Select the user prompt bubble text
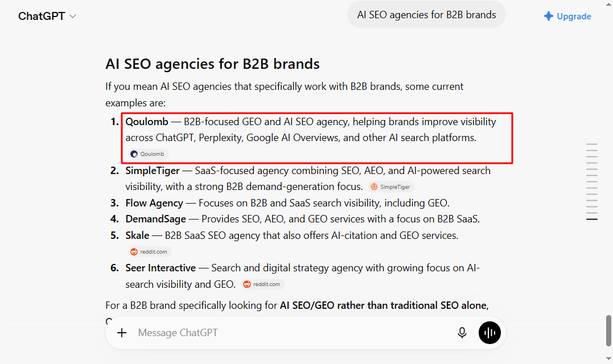 [426, 15]
